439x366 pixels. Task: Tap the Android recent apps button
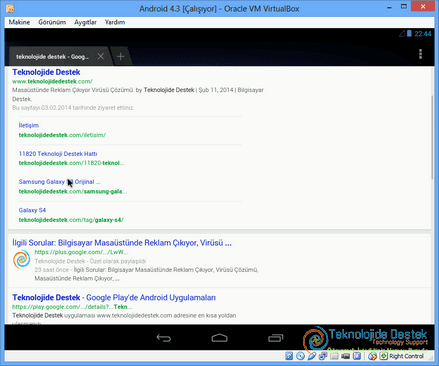coord(275,338)
